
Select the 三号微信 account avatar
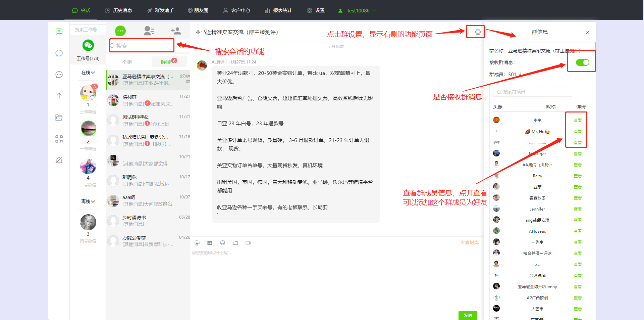point(88,93)
